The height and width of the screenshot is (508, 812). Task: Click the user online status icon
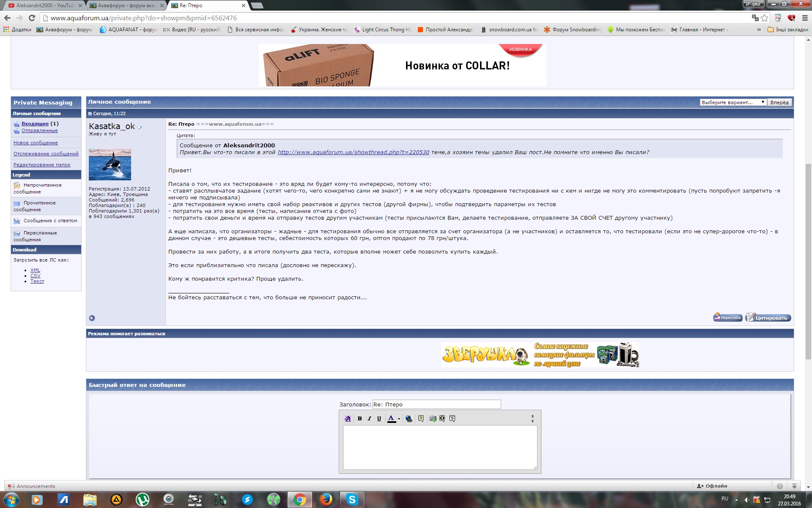pos(92,318)
